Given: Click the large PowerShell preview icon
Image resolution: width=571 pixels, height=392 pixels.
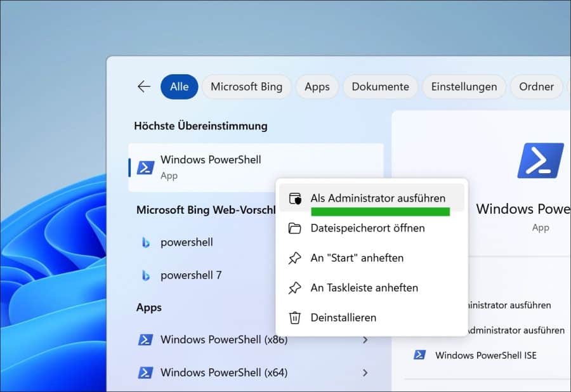Looking at the screenshot, I should pos(541,160).
